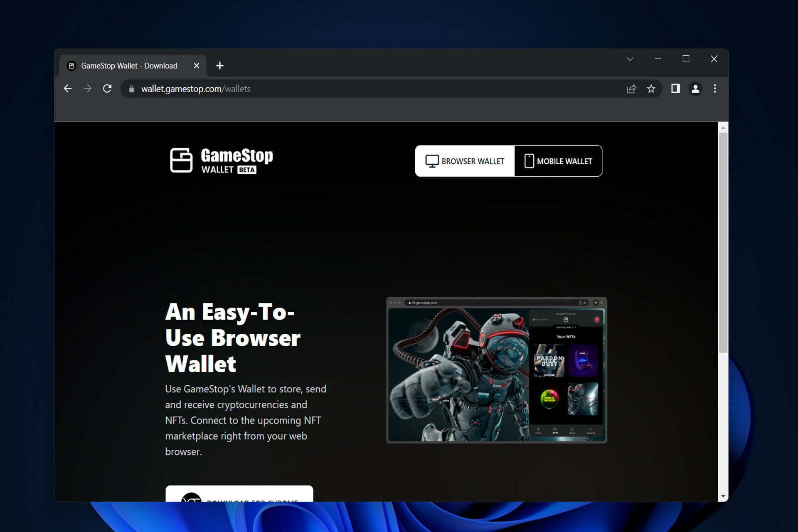Viewport: 798px width, 532px height.
Task: Close the GameStop Wallet - Download tab
Action: pos(197,66)
